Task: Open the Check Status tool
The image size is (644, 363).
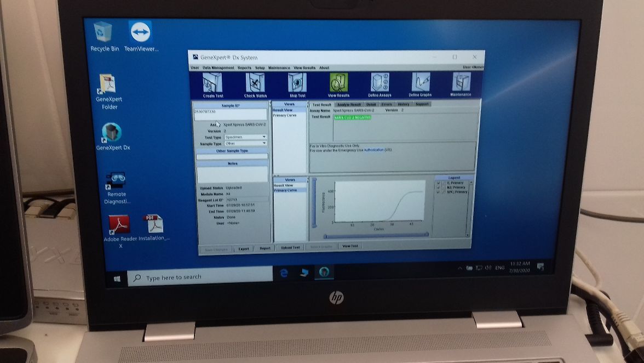Action: 255,85
